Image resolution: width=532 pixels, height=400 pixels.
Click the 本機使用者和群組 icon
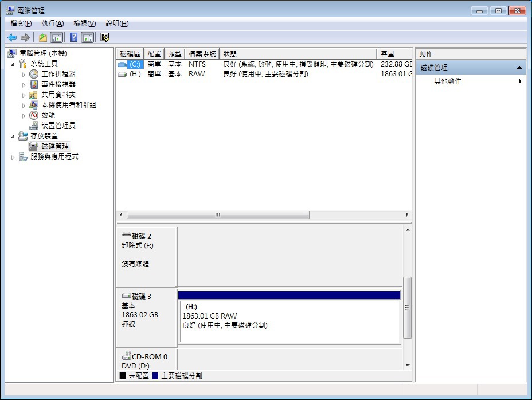point(34,105)
